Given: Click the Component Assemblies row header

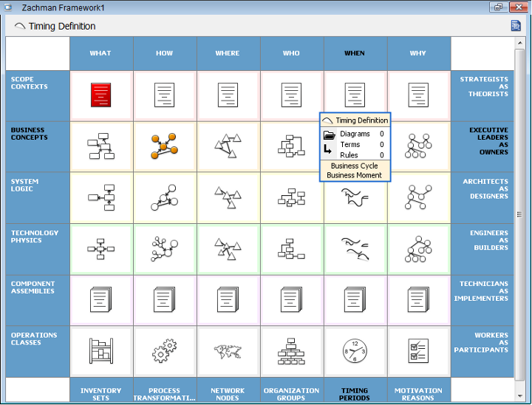Looking at the screenshot, I should (x=38, y=300).
